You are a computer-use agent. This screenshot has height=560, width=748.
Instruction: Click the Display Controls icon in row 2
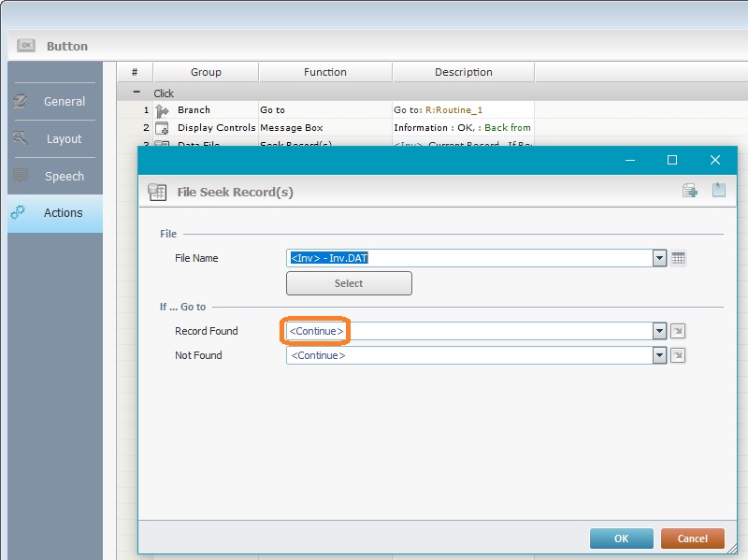click(x=162, y=128)
